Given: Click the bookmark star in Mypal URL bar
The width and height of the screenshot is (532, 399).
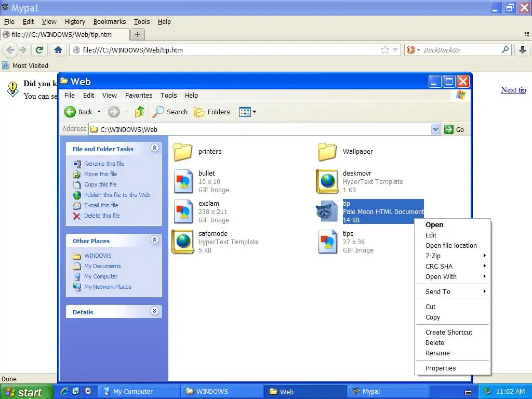Looking at the screenshot, I should tap(385, 50).
